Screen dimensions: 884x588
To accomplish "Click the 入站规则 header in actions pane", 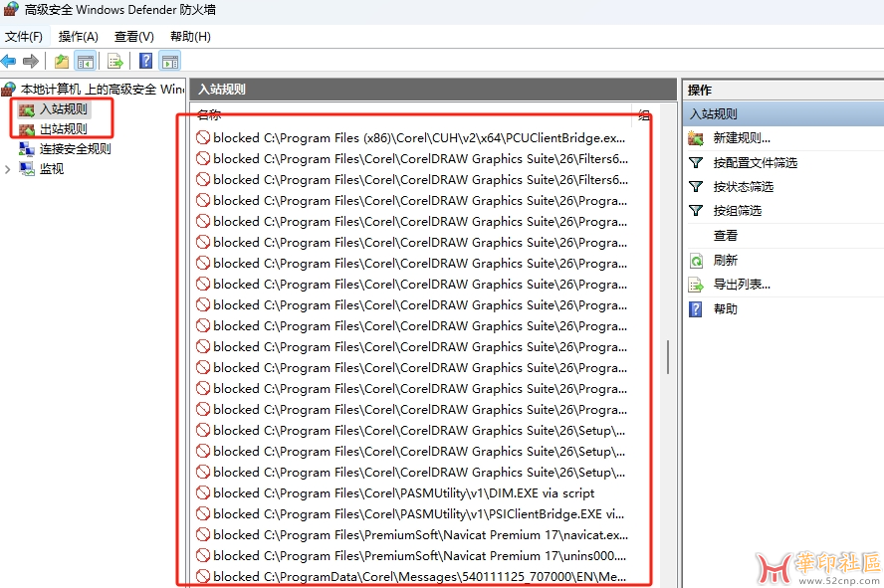I will pyautogui.click(x=783, y=113).
